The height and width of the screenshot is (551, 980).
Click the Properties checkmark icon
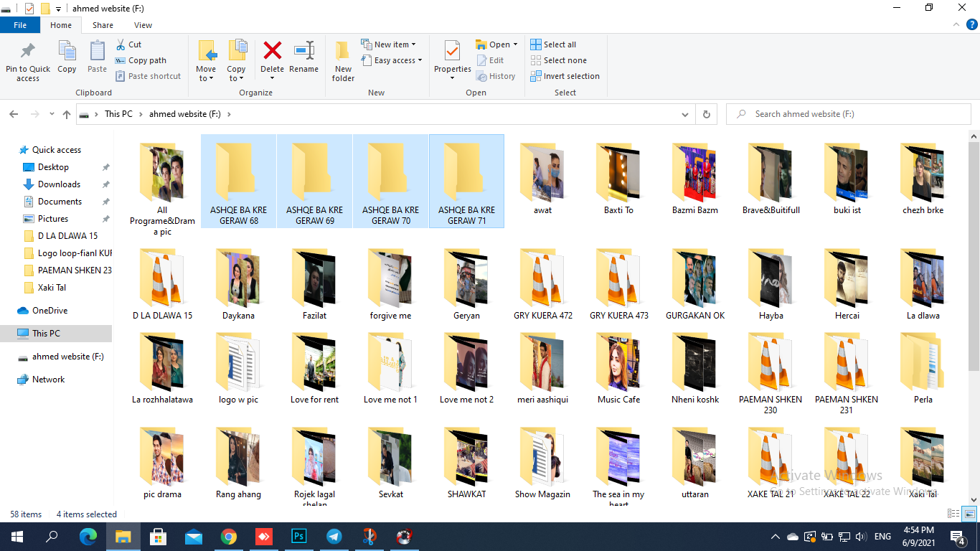(x=452, y=52)
